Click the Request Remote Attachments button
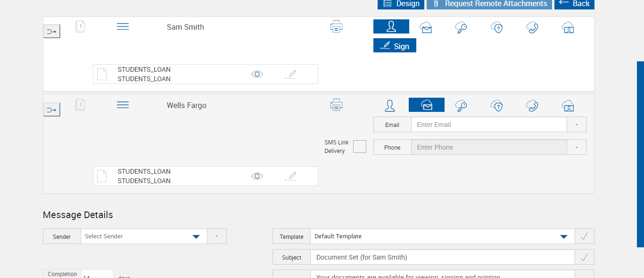 (489, 4)
